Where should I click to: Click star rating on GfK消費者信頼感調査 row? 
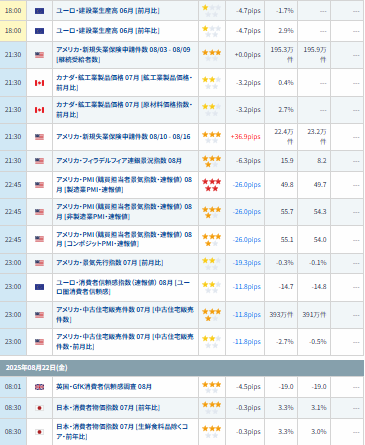(212, 387)
